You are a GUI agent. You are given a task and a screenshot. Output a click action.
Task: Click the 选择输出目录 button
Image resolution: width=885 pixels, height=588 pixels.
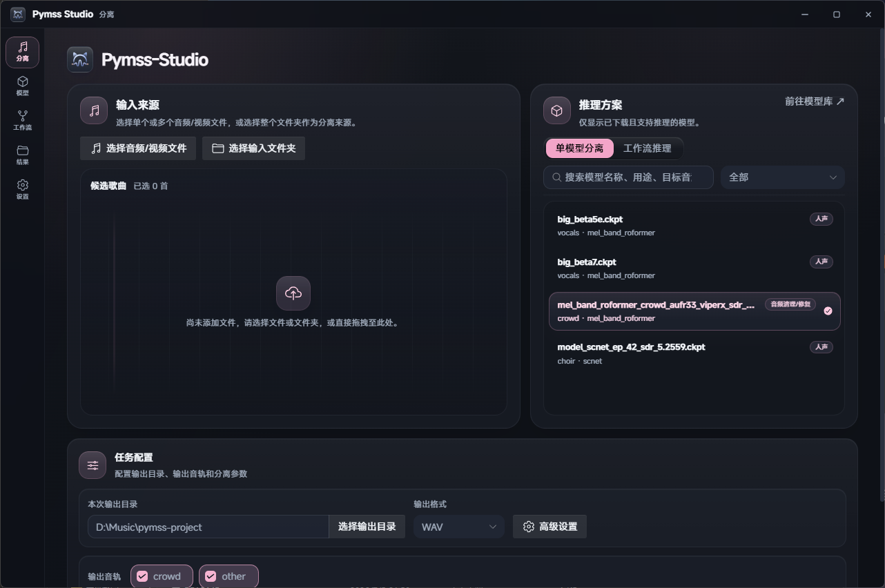click(367, 527)
